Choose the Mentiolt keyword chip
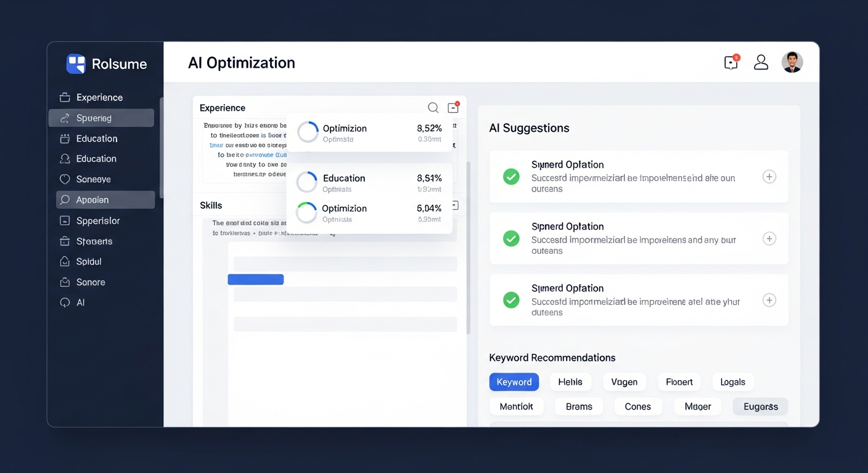The height and width of the screenshot is (473, 868). (517, 406)
